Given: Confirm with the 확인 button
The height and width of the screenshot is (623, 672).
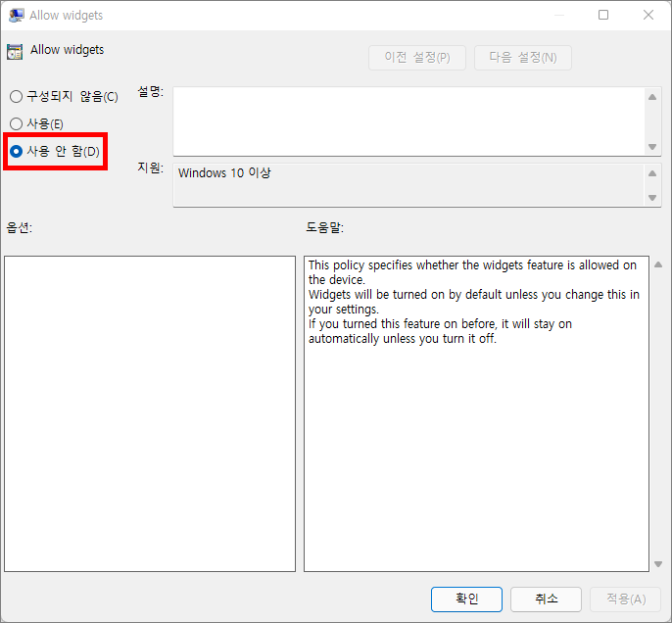Looking at the screenshot, I should click(466, 599).
